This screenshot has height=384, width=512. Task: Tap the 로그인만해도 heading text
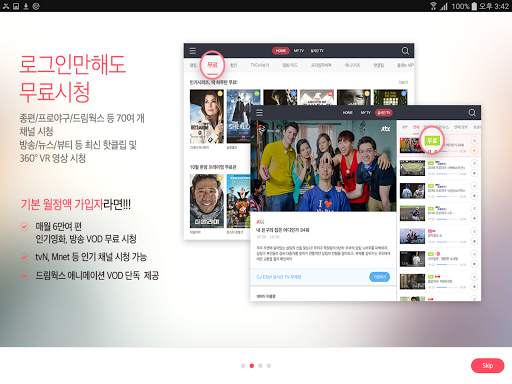click(x=73, y=64)
